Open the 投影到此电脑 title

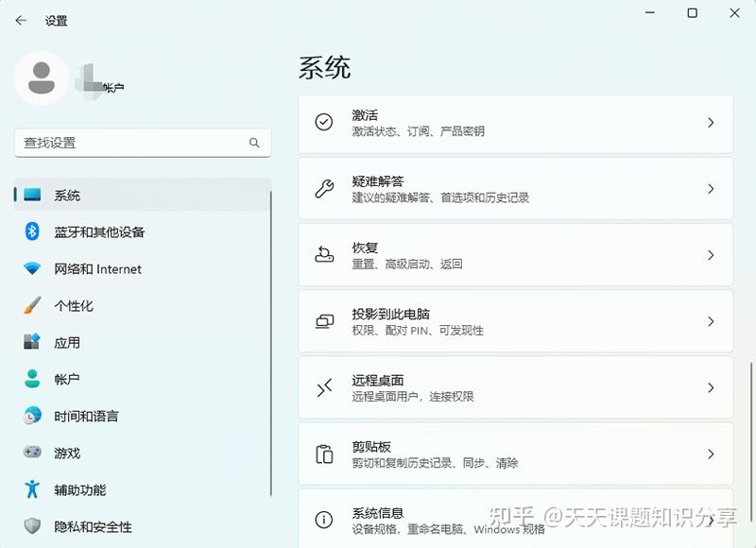point(391,315)
